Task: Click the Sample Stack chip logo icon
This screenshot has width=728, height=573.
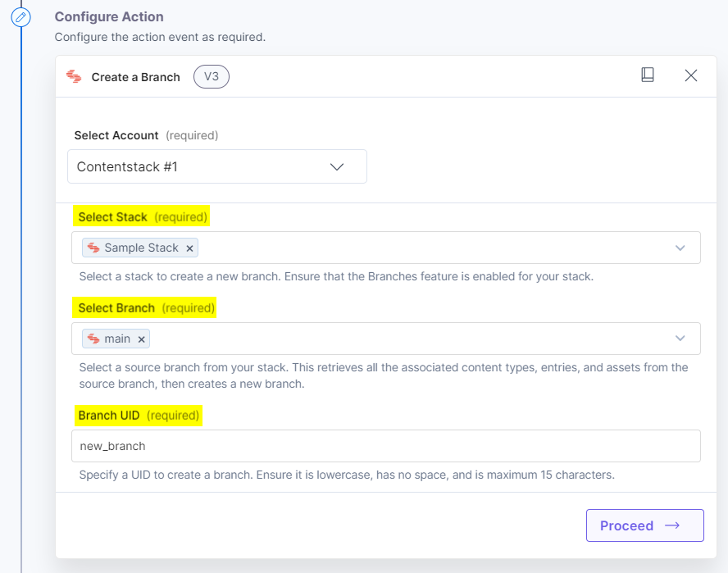Action: (93, 248)
